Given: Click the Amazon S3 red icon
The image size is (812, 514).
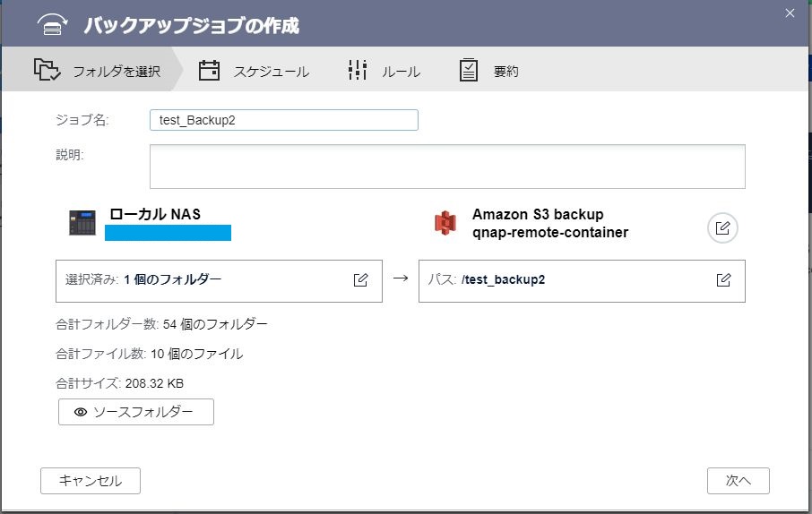Looking at the screenshot, I should pos(445,223).
